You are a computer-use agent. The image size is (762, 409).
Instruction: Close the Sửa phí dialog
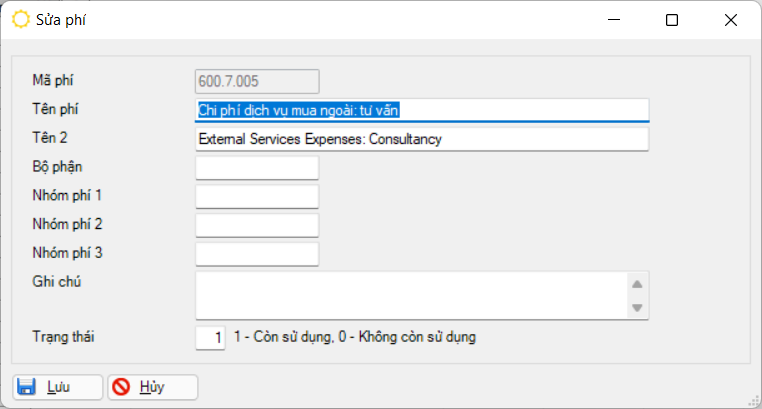pyautogui.click(x=731, y=20)
